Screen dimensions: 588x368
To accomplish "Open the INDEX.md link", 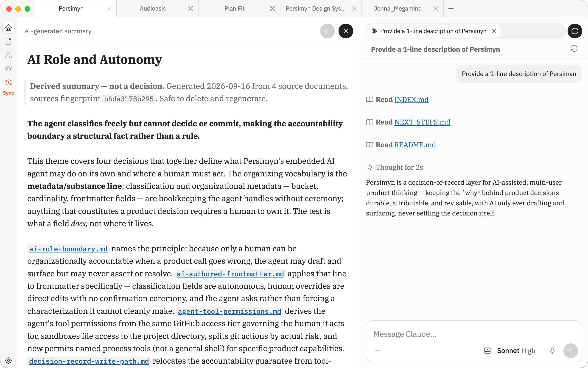I will [411, 99].
